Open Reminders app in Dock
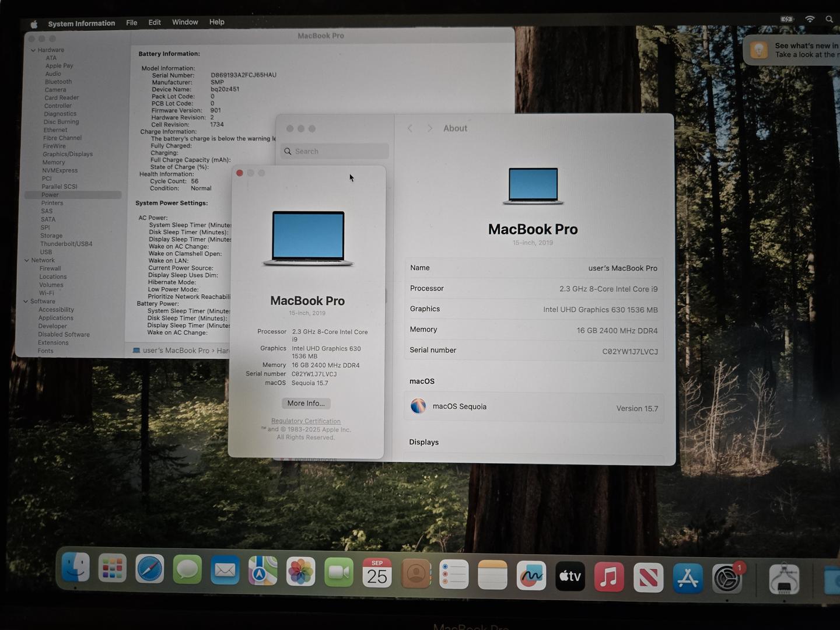This screenshot has width=840, height=630. coord(454,575)
